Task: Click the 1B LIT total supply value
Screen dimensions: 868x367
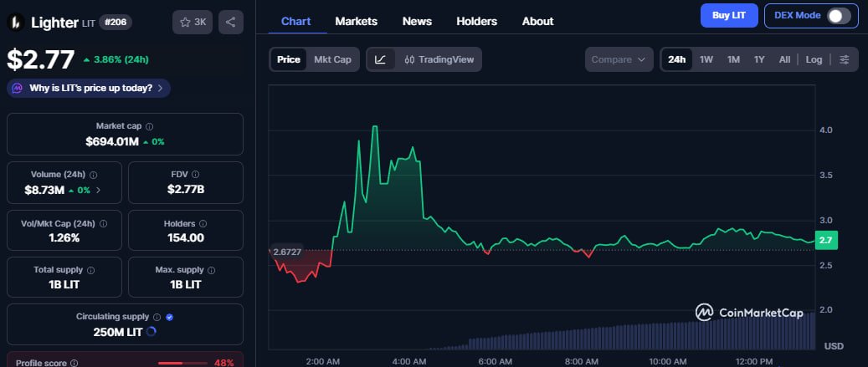Action: [x=64, y=284]
